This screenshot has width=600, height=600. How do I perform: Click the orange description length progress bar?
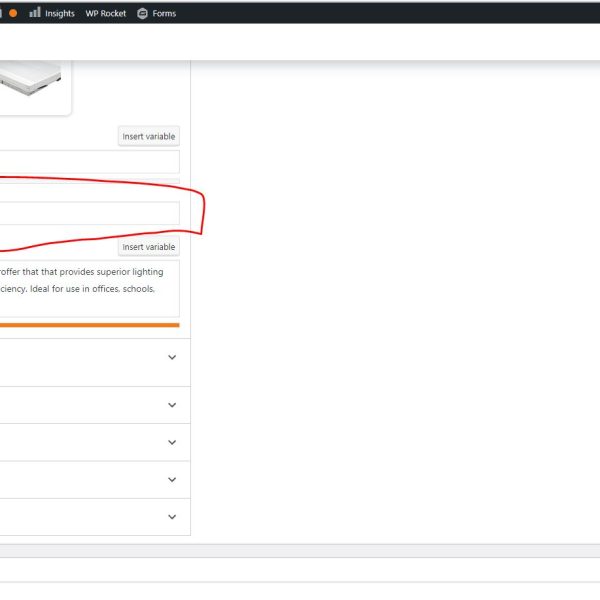click(x=90, y=325)
